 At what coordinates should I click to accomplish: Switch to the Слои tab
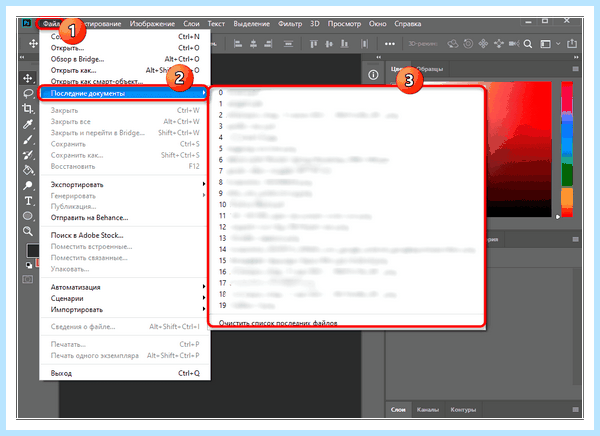point(398,410)
